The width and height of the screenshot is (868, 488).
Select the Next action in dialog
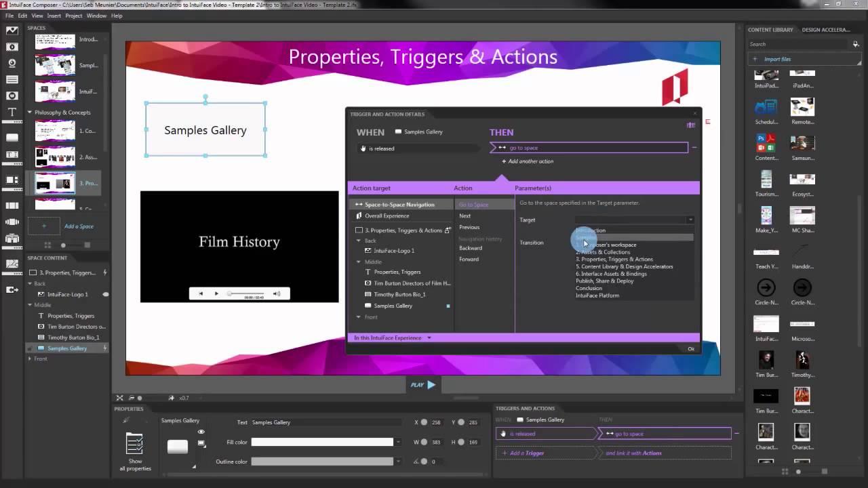click(x=465, y=216)
